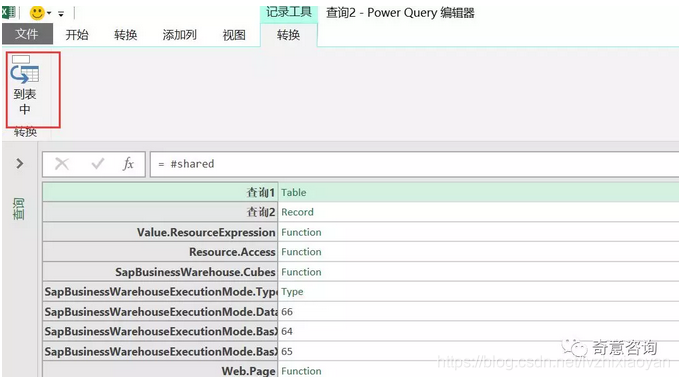
Task: Open the feedback smiley dropdown arrow
Action: tap(49, 13)
